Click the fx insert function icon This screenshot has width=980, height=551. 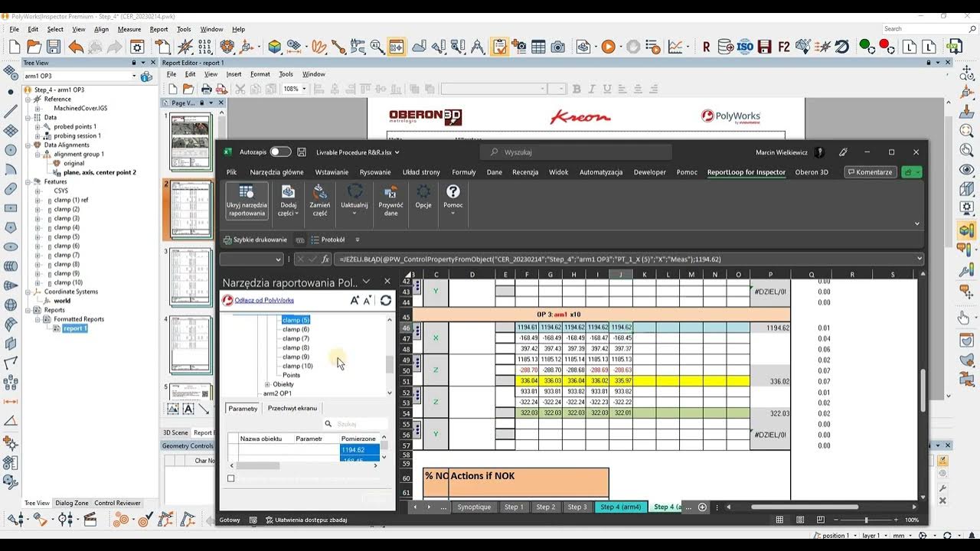325,259
